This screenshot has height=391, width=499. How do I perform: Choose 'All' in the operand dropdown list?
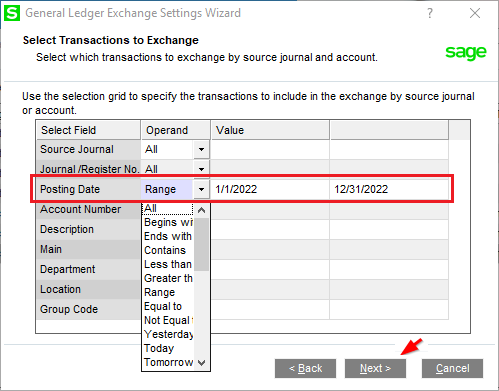tap(168, 209)
